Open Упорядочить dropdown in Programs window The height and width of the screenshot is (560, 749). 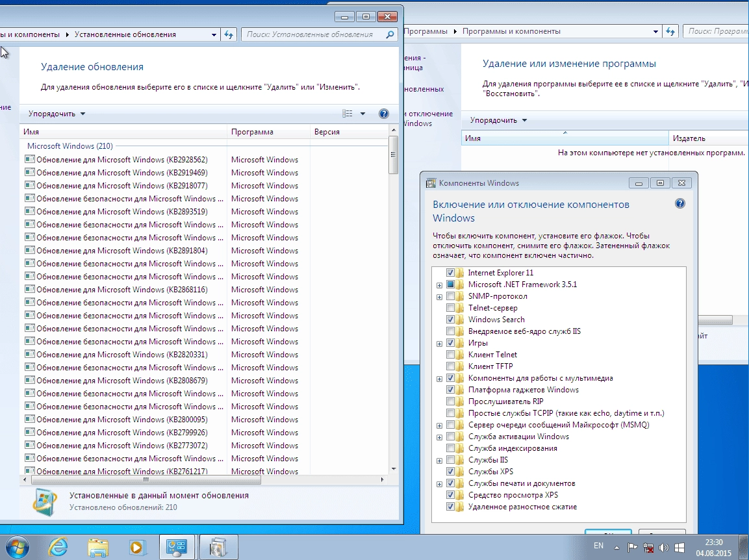[x=498, y=120]
